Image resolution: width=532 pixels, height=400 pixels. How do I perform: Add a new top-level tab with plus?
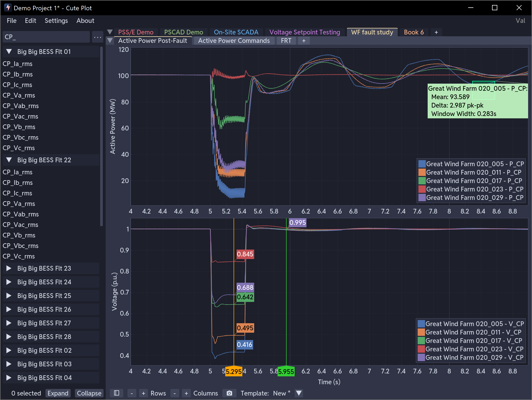click(x=436, y=32)
